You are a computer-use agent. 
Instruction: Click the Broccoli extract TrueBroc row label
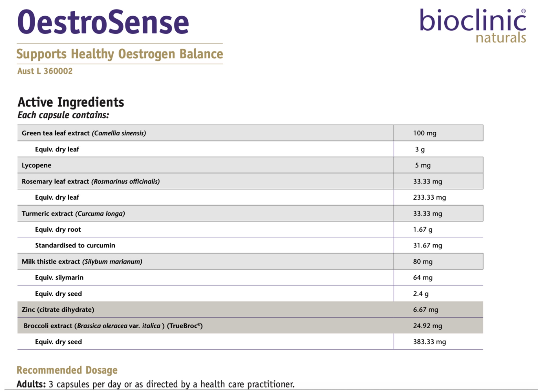click(113, 326)
